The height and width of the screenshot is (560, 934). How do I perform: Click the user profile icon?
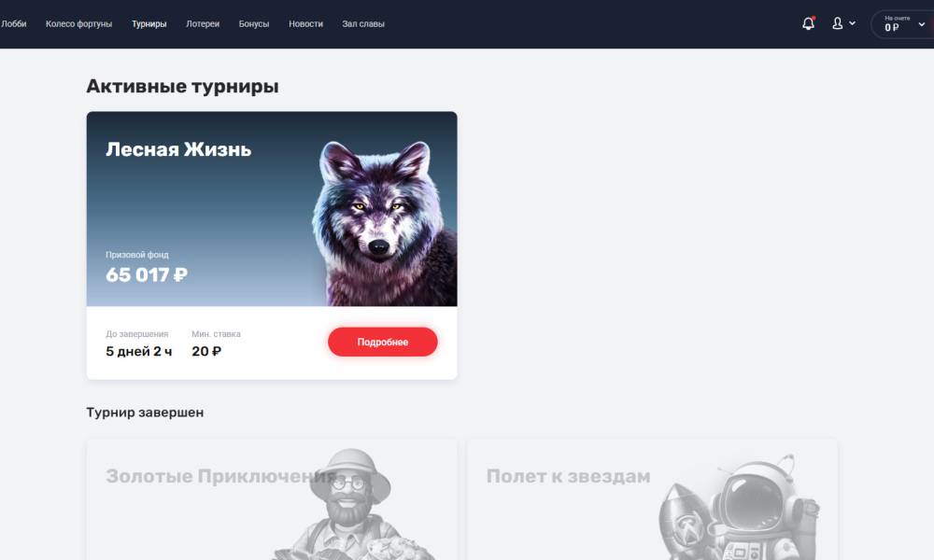pyautogui.click(x=837, y=24)
